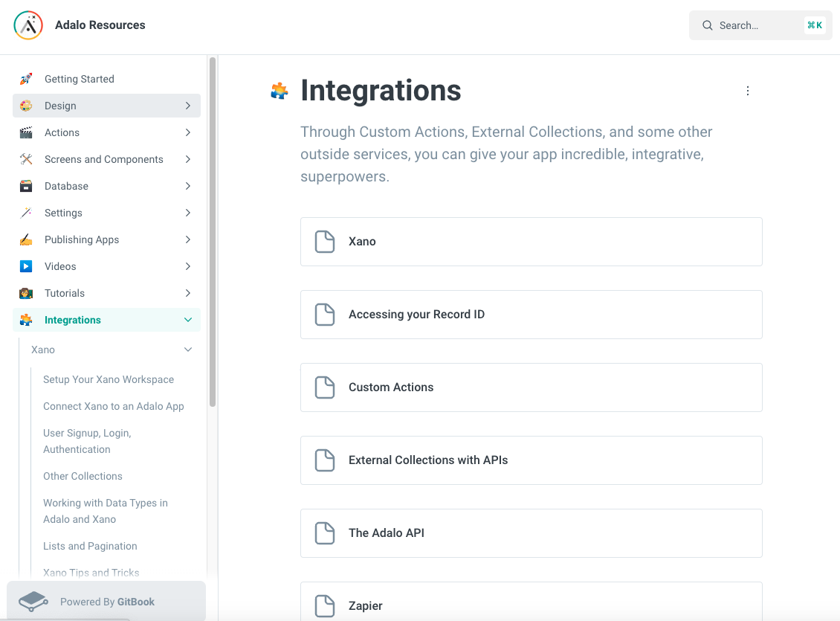Click the GitBook logo icon
The width and height of the screenshot is (840, 621).
coord(33,602)
